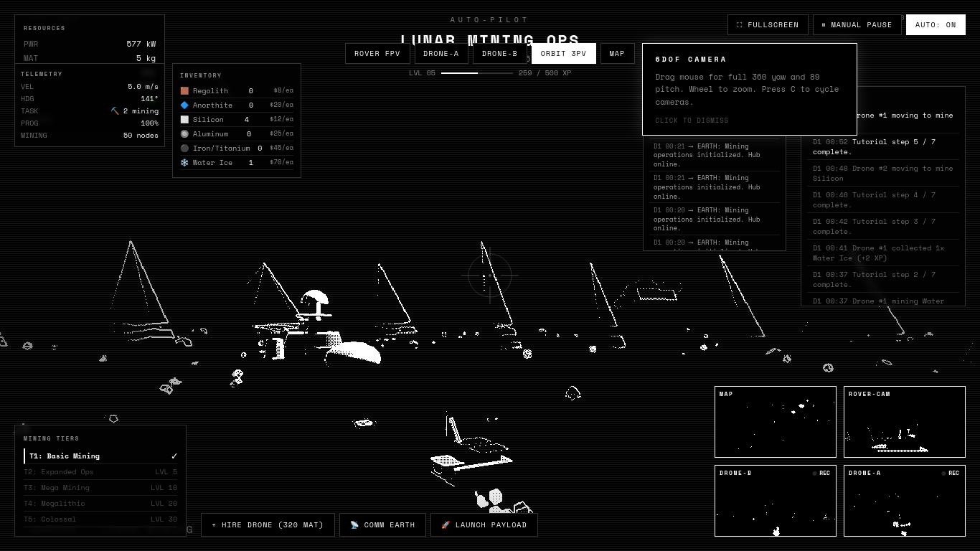980x551 pixels.
Task: Click the blue Anorthite diamond icon
Action: pyautogui.click(x=184, y=105)
